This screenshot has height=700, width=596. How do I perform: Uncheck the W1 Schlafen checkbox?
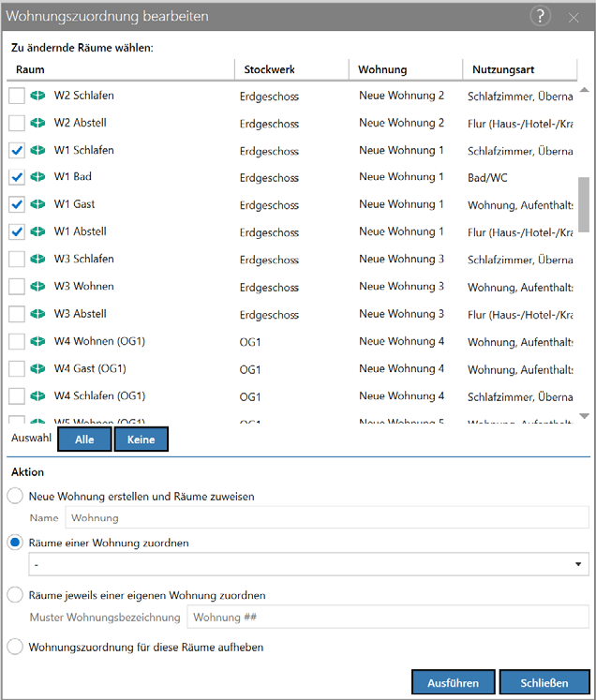point(17,151)
